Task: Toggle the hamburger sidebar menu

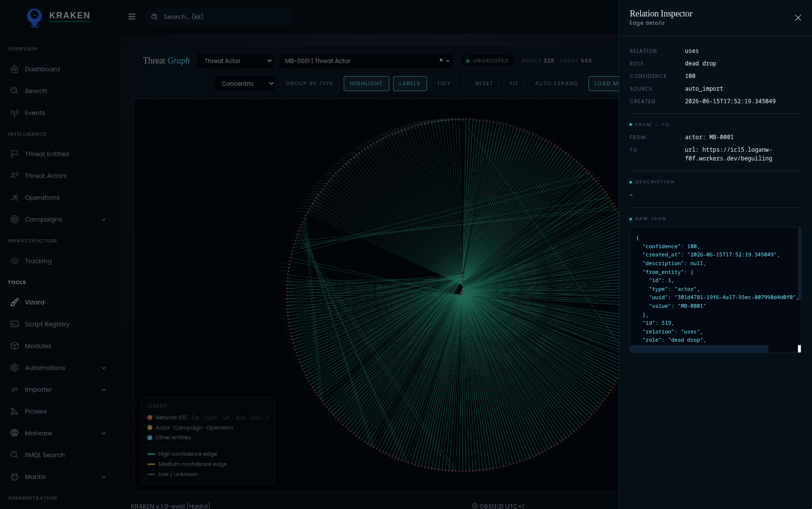Action: 132,16
